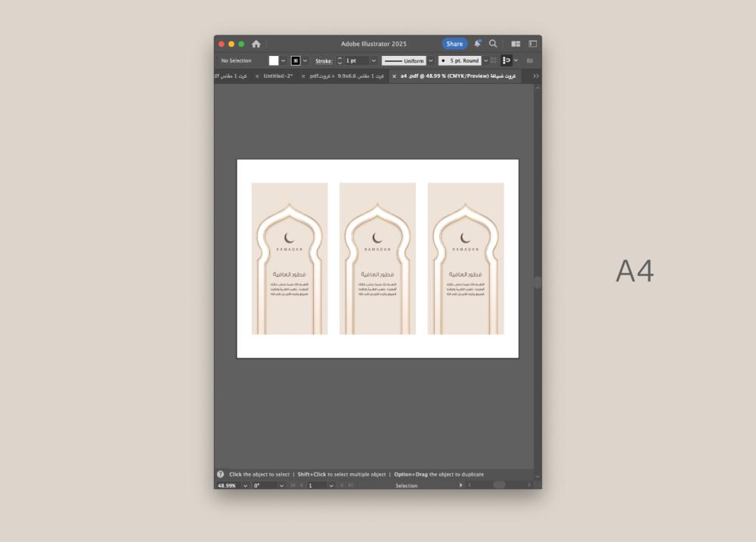Click the Home icon in title bar

256,44
